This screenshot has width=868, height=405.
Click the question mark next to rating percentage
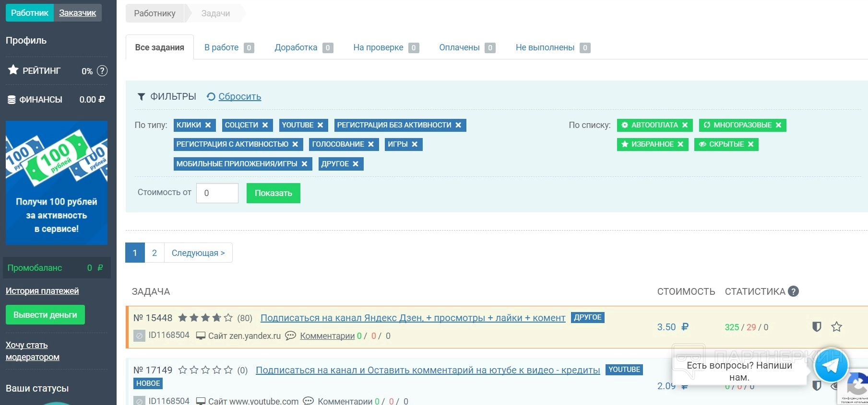102,71
